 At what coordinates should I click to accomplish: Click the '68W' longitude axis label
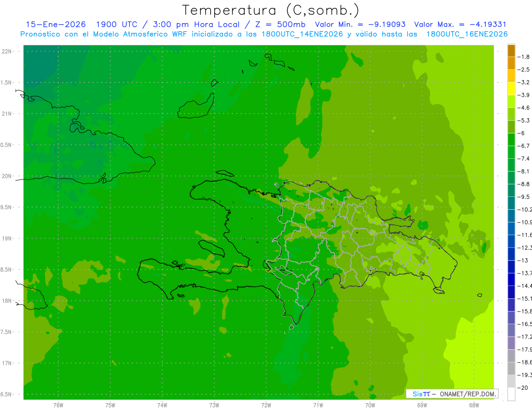[474, 405]
